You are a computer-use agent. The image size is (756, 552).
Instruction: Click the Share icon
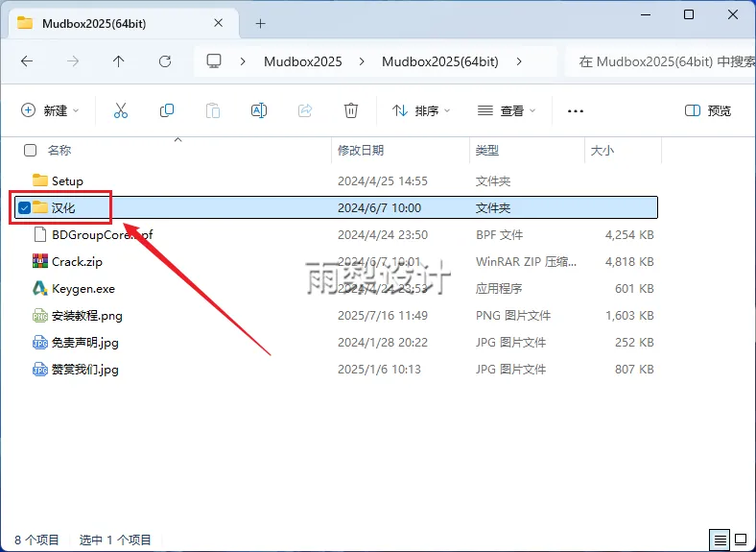305,111
